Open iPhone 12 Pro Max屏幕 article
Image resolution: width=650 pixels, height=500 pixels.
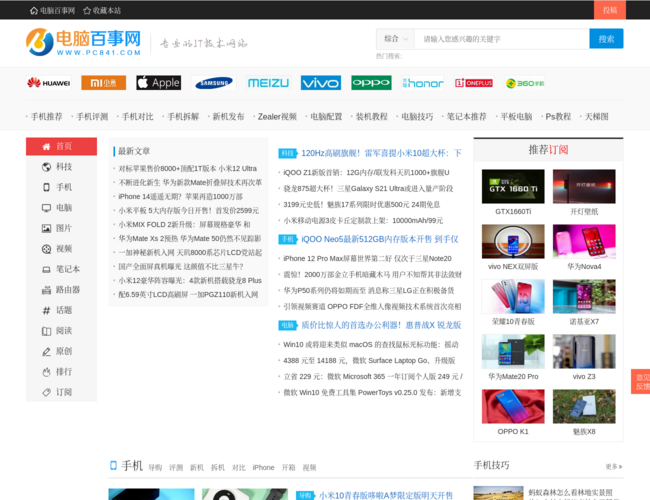[x=367, y=258]
